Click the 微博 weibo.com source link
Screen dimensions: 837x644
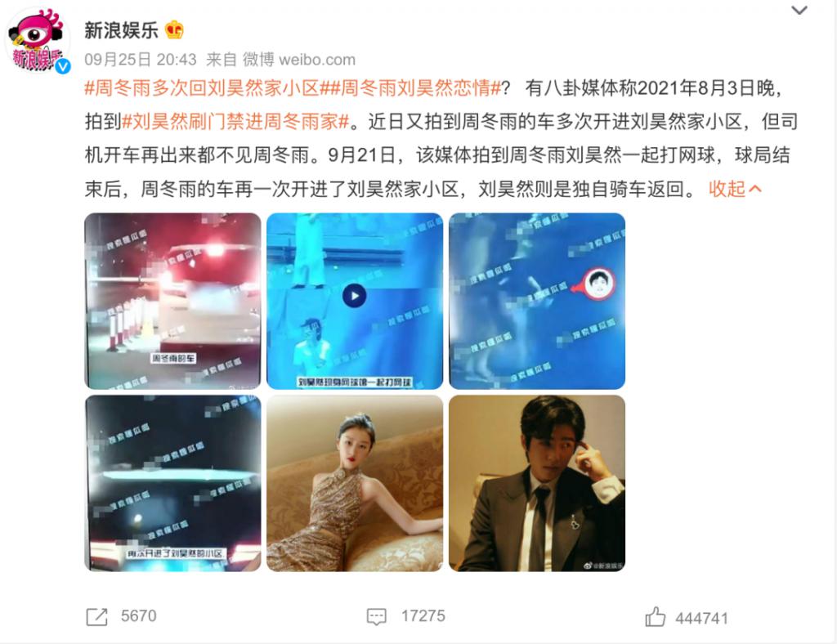(x=299, y=59)
